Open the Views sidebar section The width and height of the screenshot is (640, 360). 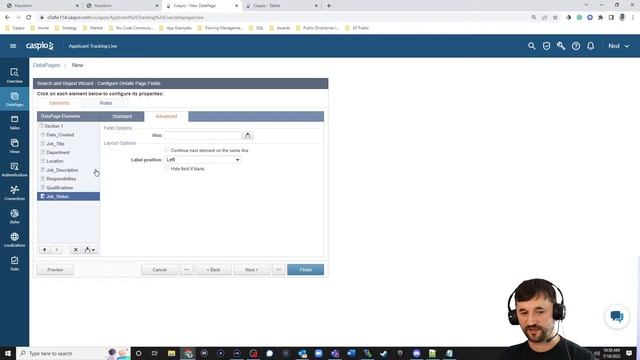(x=14, y=146)
